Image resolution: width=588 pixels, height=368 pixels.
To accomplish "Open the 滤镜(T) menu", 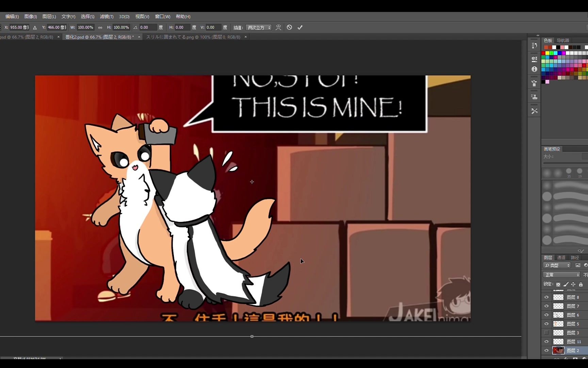I will (107, 16).
